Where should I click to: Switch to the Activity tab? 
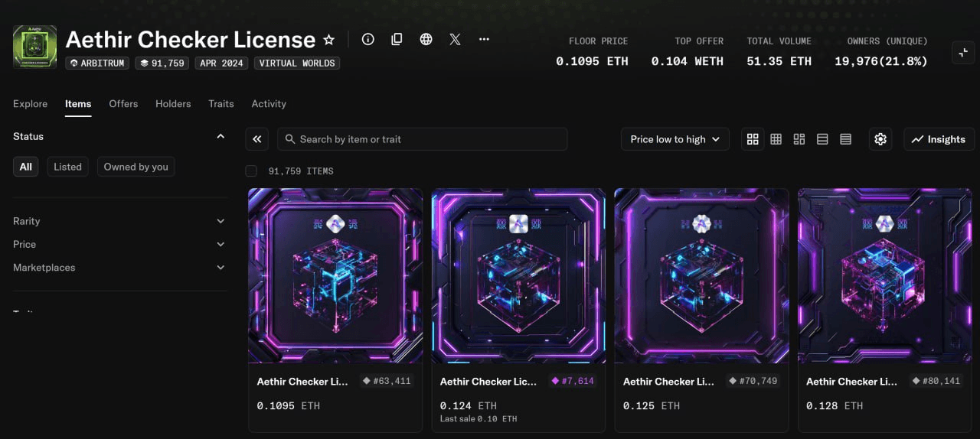[269, 104]
